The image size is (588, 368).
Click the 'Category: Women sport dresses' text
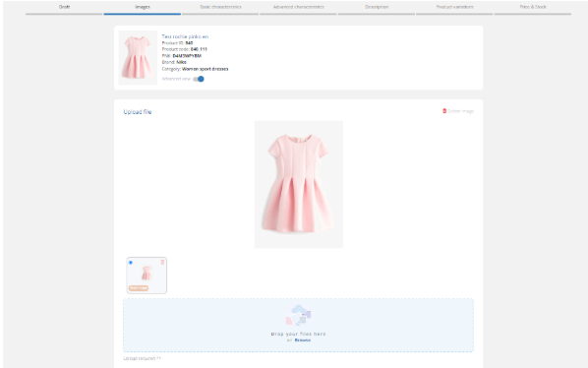point(195,69)
